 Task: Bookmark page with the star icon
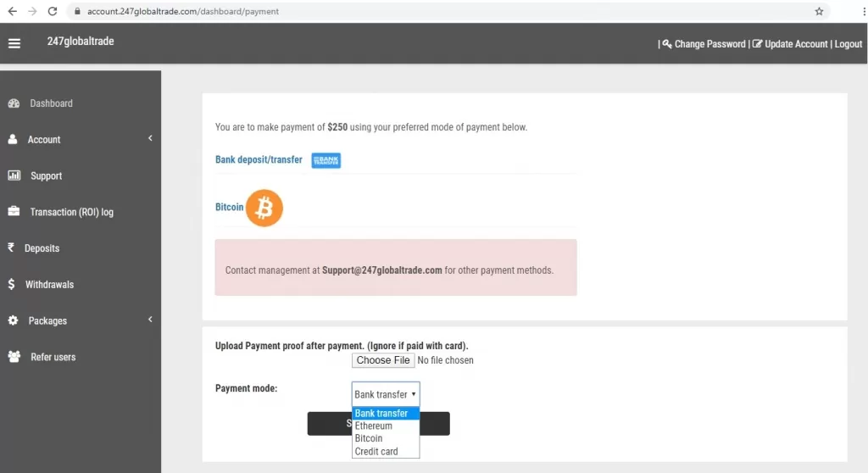click(820, 11)
